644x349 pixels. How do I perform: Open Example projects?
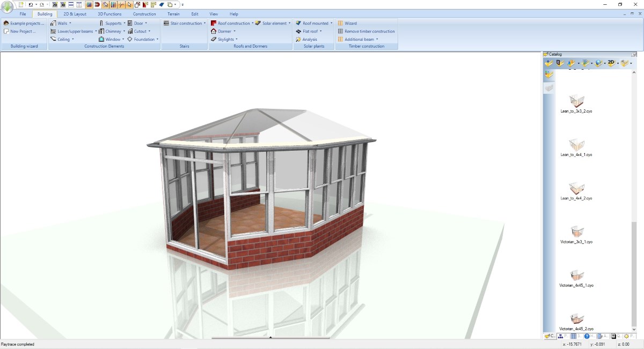[24, 23]
